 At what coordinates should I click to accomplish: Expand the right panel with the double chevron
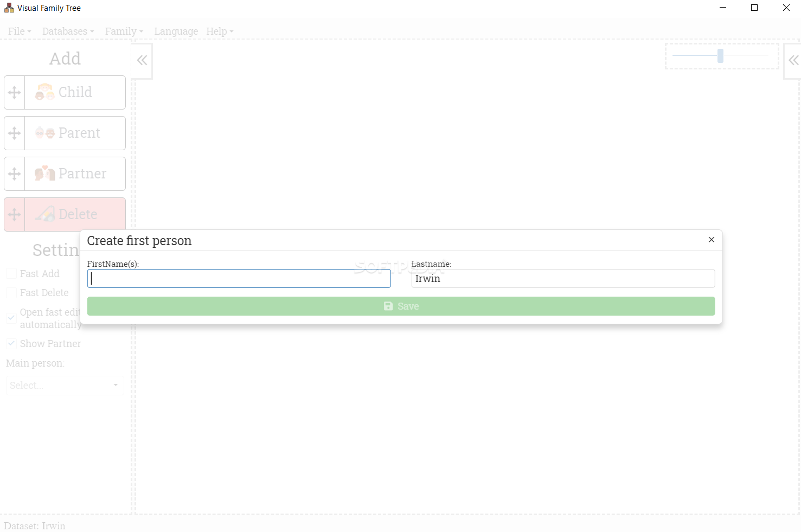click(x=793, y=60)
